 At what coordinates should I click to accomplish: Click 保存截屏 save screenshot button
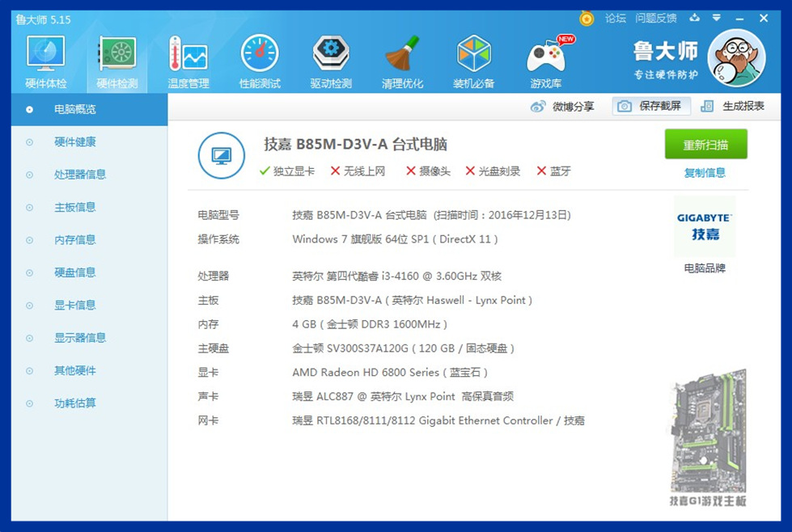click(651, 106)
